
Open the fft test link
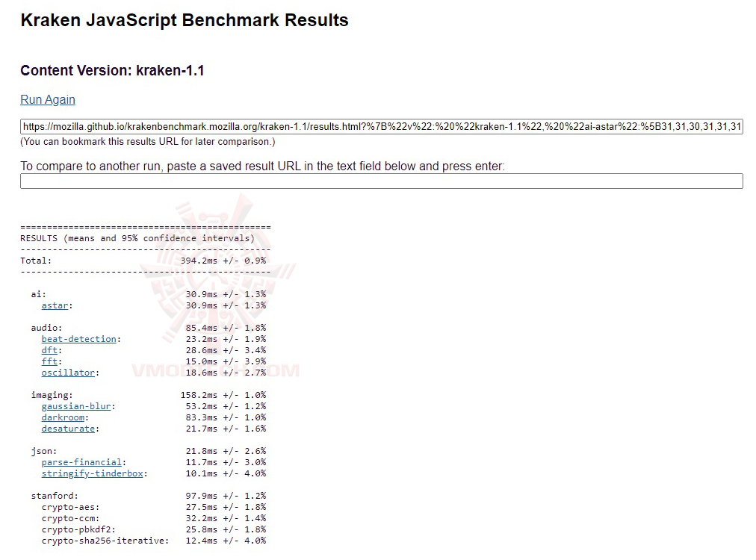(49, 361)
